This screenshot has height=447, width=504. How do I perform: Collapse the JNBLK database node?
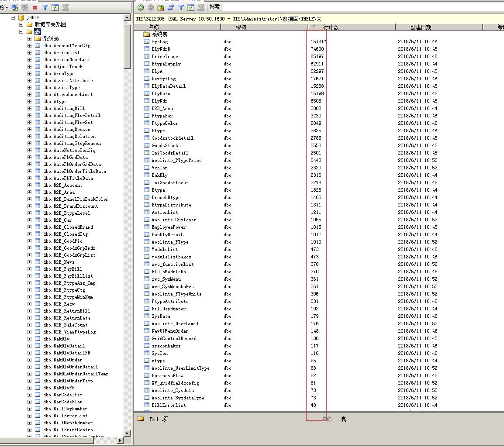[13, 17]
